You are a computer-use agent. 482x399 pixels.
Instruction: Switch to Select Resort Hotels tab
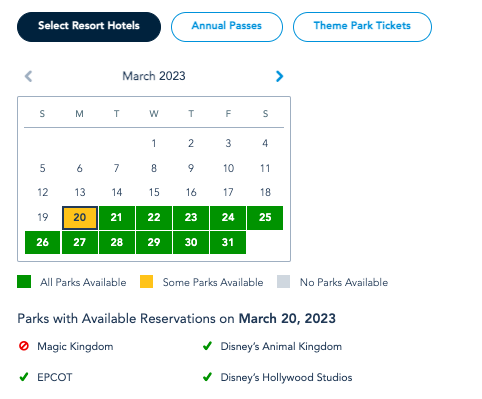(89, 27)
